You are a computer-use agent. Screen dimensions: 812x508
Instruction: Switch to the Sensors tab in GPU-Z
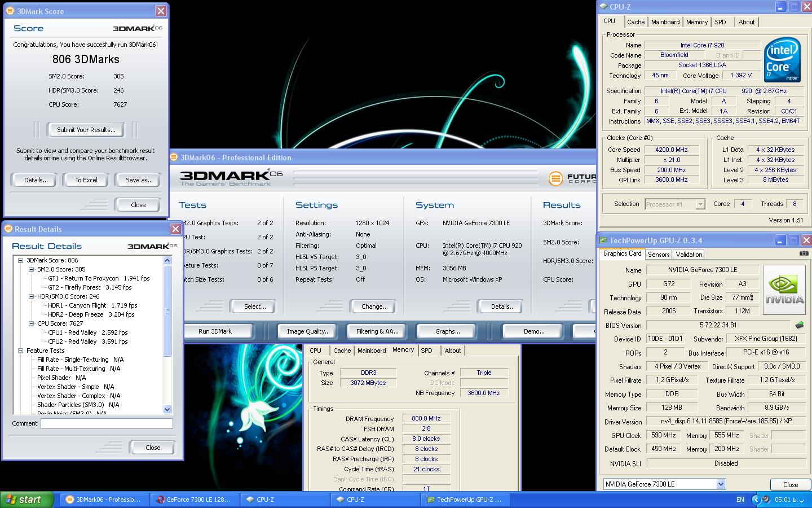658,255
